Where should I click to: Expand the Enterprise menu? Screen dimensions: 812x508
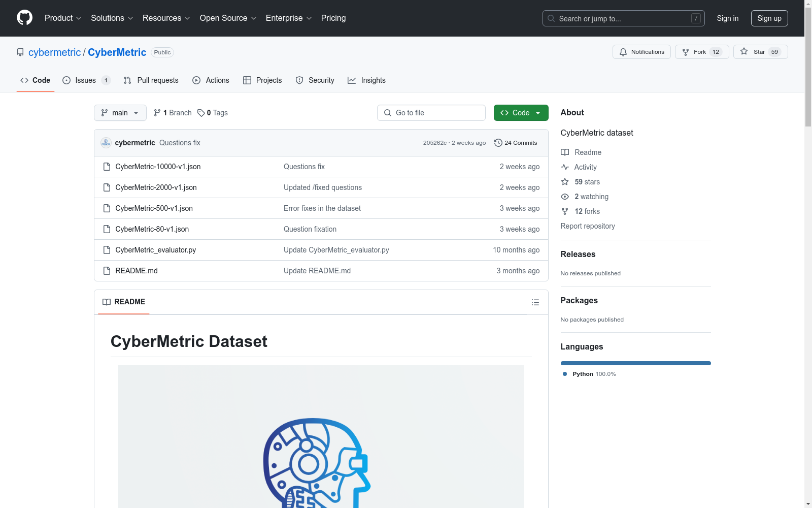289,18
